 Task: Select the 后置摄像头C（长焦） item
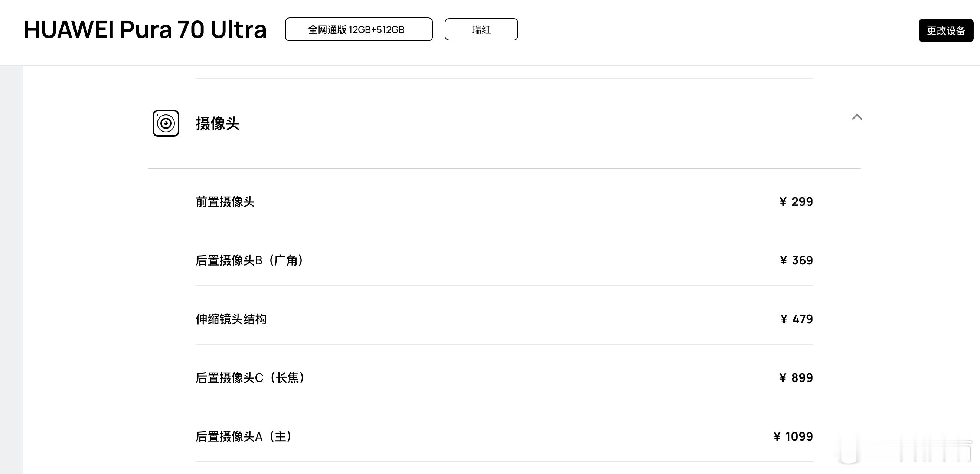250,378
